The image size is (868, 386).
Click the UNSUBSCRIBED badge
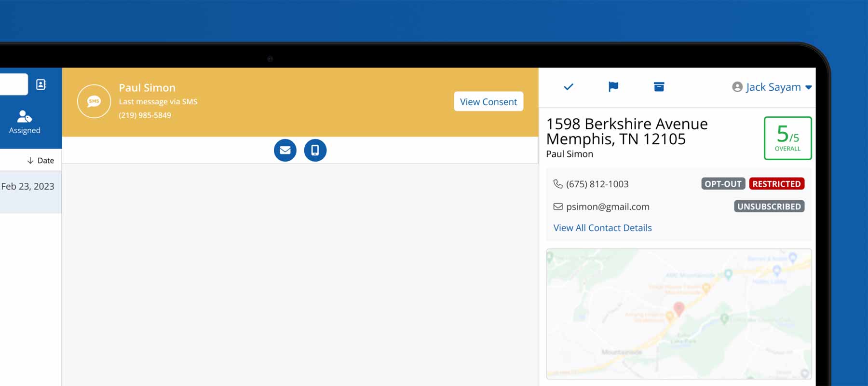tap(769, 207)
